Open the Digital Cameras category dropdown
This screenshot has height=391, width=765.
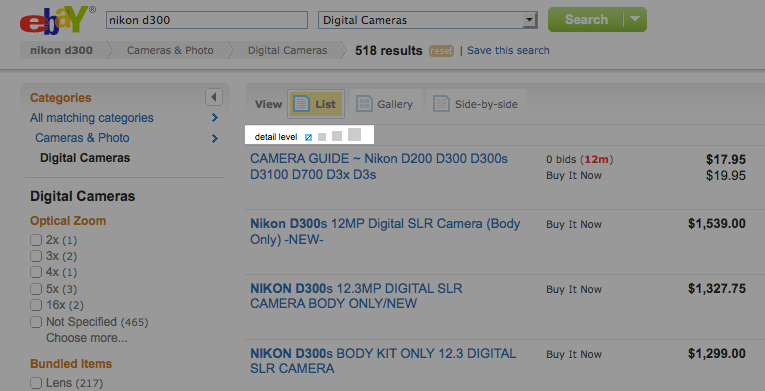[x=427, y=20]
